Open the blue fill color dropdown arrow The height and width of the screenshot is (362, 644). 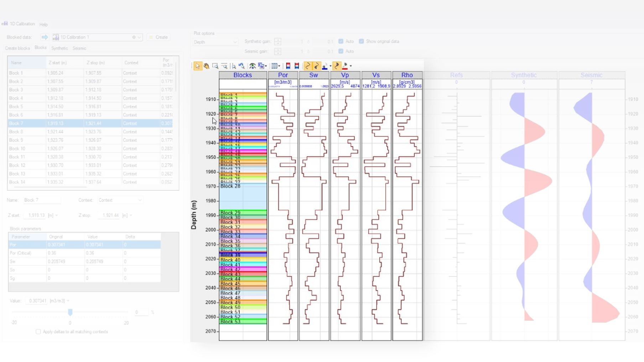pos(330,66)
